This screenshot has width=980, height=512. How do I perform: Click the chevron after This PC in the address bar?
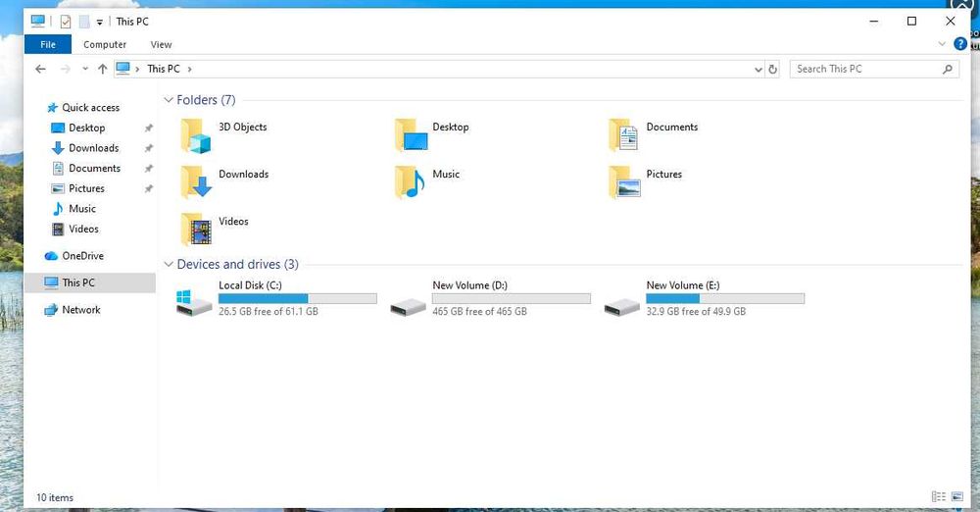tap(189, 70)
